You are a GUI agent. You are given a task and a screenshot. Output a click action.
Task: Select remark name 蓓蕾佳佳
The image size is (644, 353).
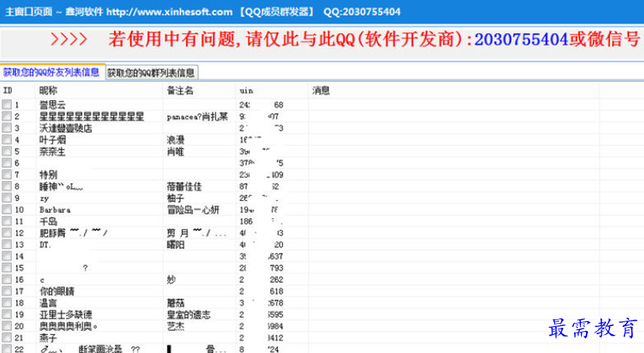(x=184, y=186)
